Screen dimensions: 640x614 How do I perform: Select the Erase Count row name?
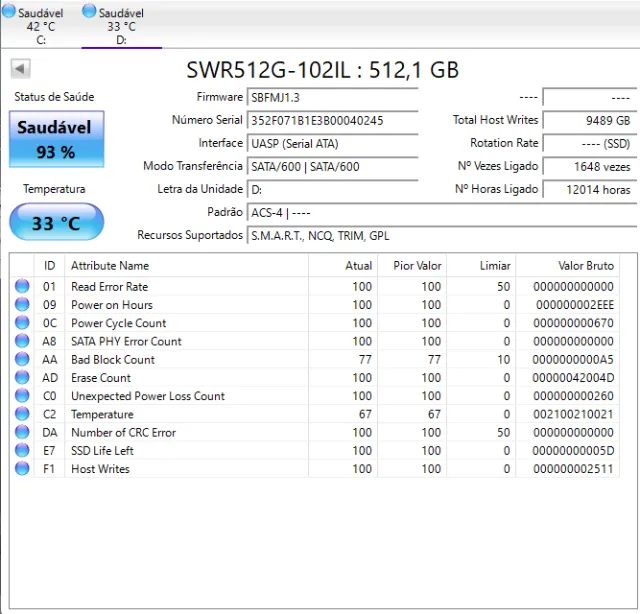coord(101,378)
